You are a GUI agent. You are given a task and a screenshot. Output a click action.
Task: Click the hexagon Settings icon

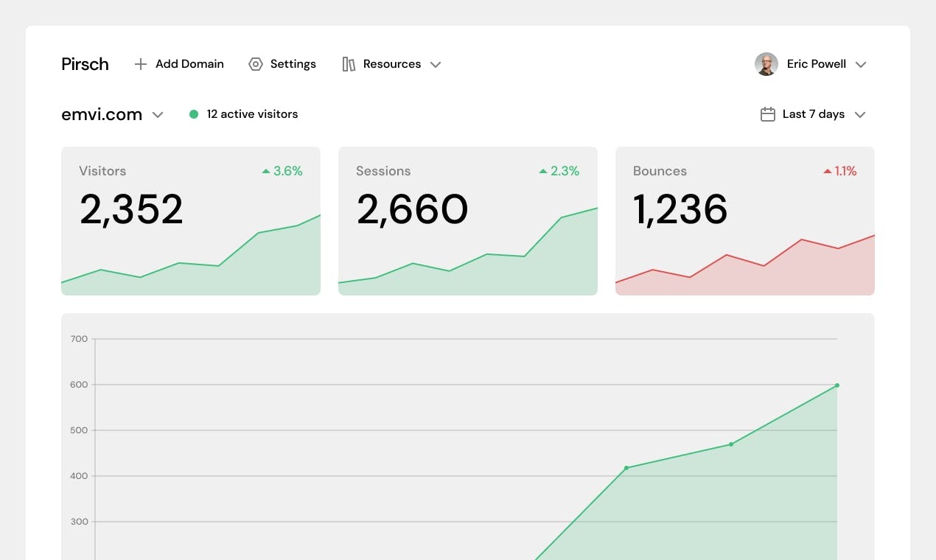pos(256,64)
